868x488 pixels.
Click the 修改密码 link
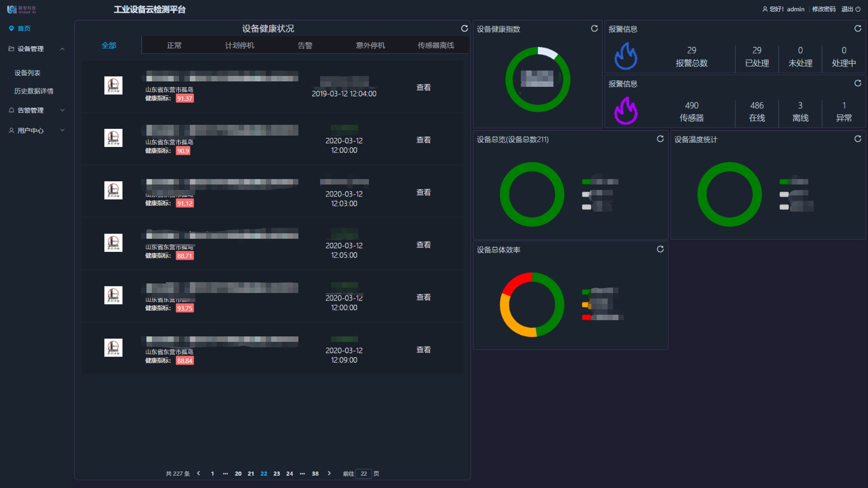(x=824, y=9)
